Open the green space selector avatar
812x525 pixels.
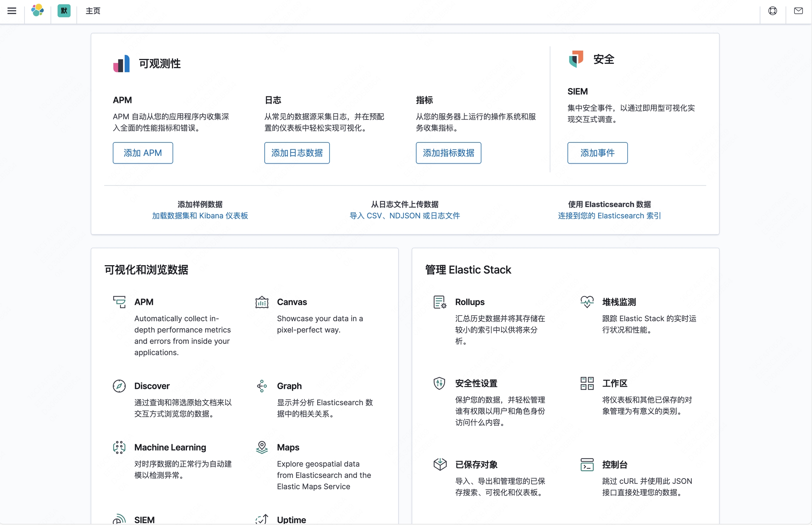tap(64, 11)
